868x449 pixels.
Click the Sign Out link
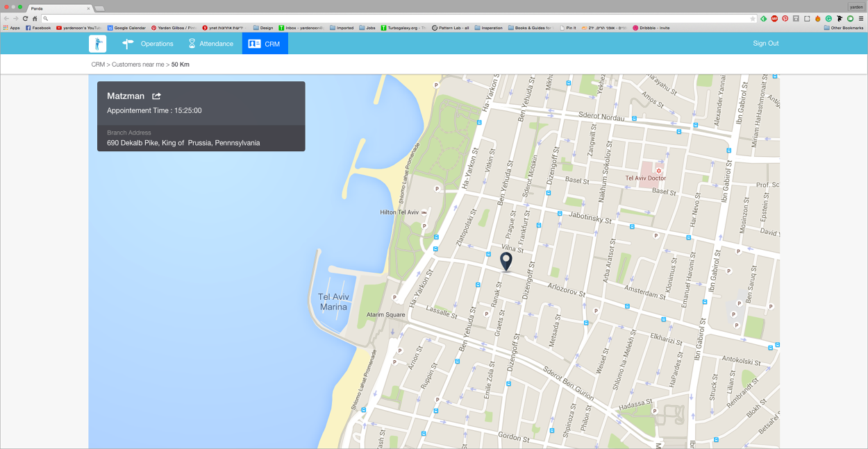(765, 43)
